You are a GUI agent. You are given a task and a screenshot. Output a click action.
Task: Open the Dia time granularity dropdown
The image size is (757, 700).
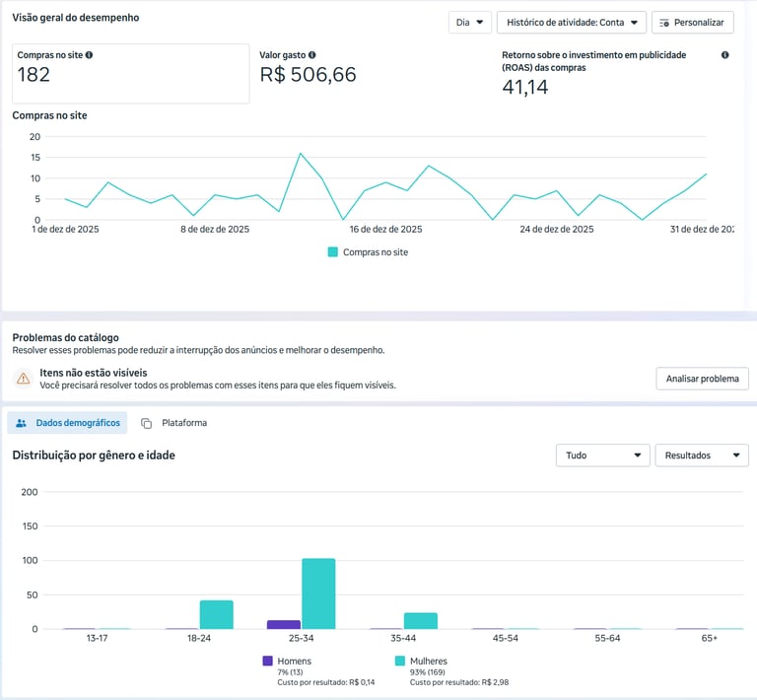coord(470,23)
